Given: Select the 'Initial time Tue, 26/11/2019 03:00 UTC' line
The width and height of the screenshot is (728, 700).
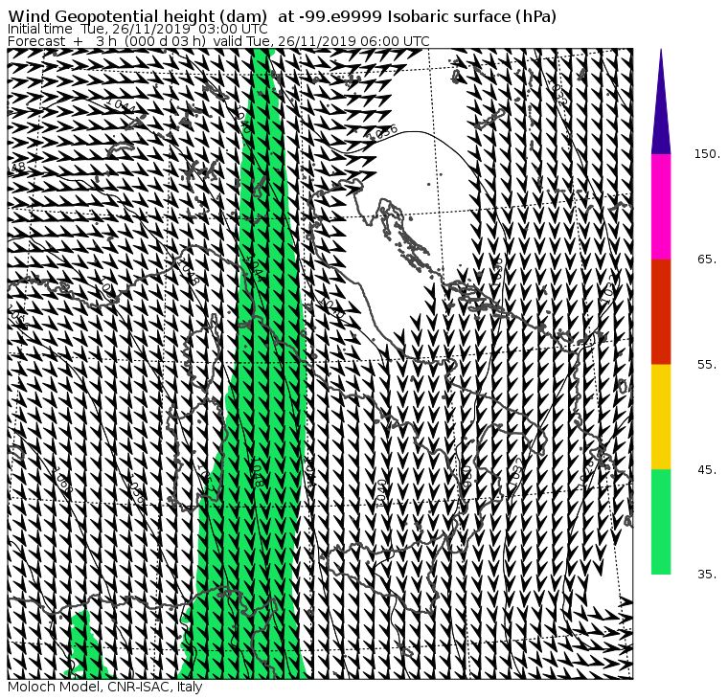Looking at the screenshot, I should pyautogui.click(x=138, y=30).
